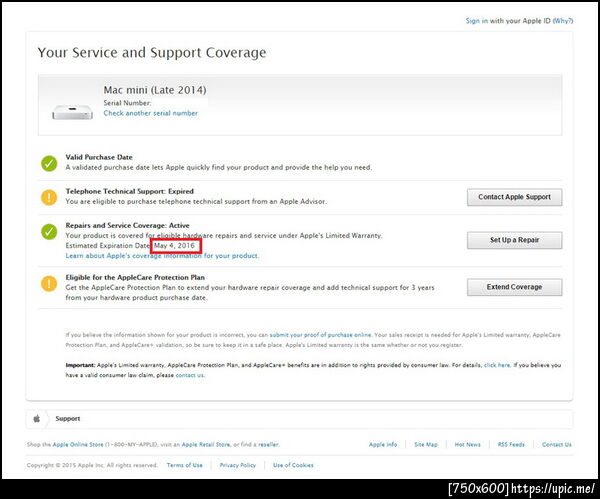Image resolution: width=600 pixels, height=499 pixels.
Task: Click the Your Service and Support Coverage heading
Action: click(x=152, y=52)
